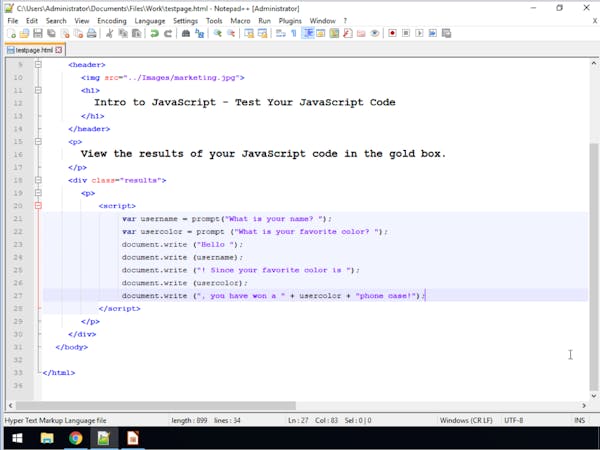Collapse the div results fold on line 18
The width and height of the screenshot is (600, 450).
tap(38, 180)
